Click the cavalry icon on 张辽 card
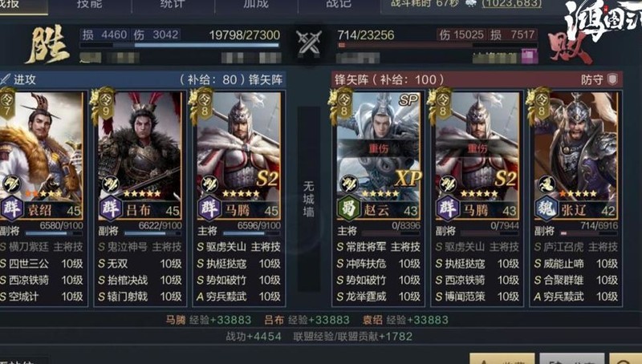Screen dimensions: 642x364 pyautogui.click(x=547, y=184)
